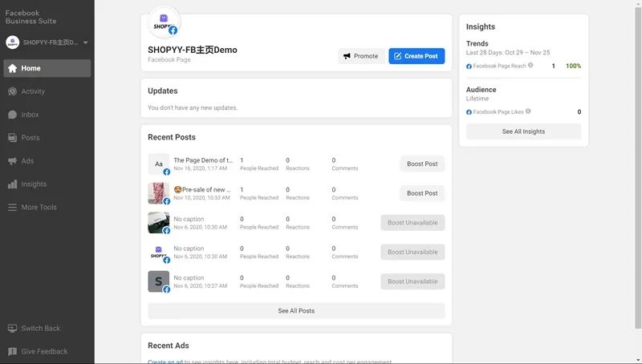The height and width of the screenshot is (364, 642).
Task: Click the Give Feedback icon
Action: [12, 351]
